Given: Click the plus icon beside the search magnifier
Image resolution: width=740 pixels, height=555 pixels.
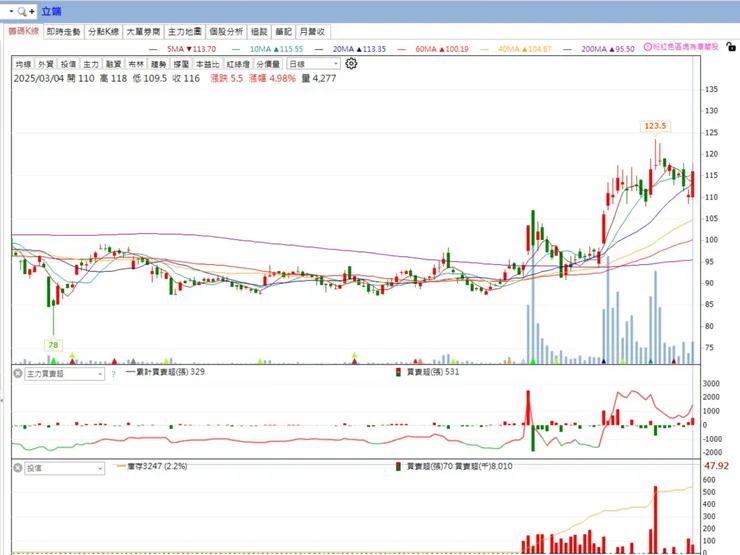Looking at the screenshot, I should pos(32,11).
